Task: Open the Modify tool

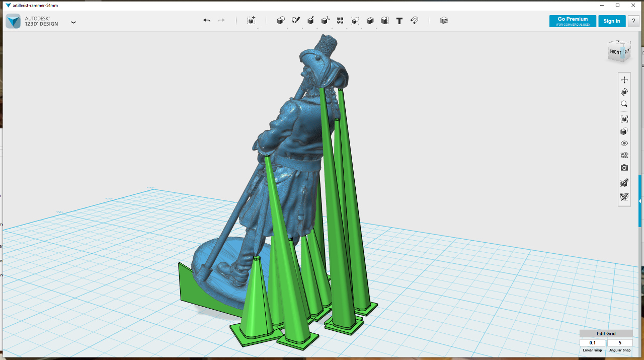Action: tap(326, 21)
